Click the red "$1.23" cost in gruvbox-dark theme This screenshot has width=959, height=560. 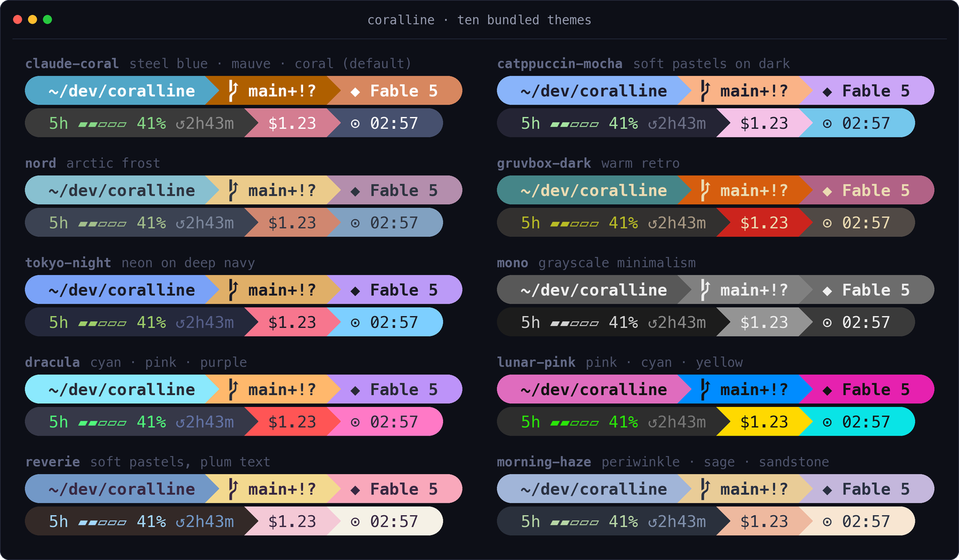[764, 223]
